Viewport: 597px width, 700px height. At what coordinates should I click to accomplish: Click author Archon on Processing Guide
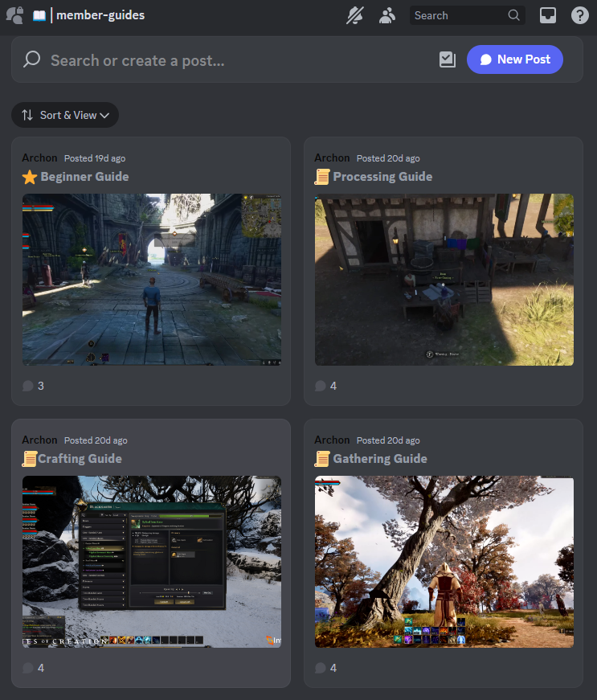[x=332, y=158]
